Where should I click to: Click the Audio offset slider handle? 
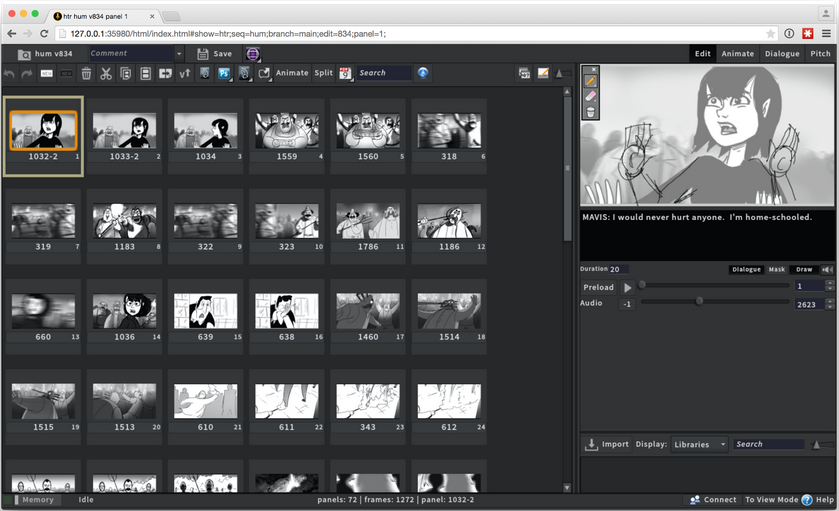pyautogui.click(x=699, y=301)
